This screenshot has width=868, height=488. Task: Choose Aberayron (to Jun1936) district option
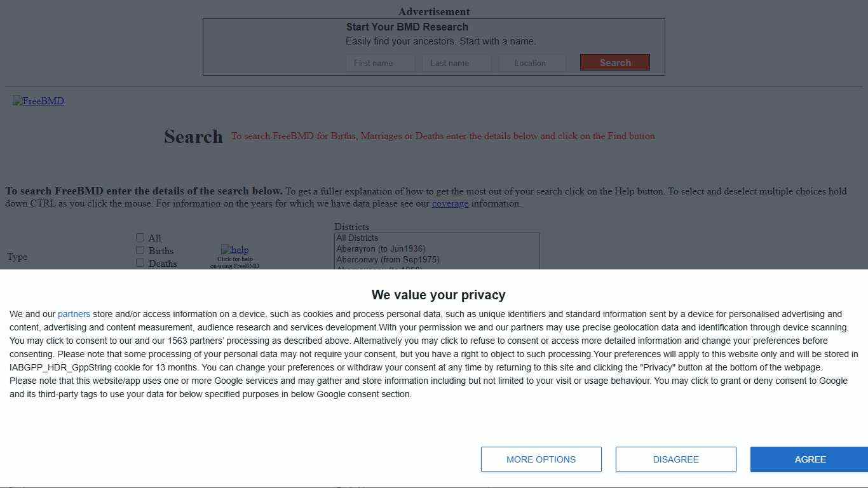coord(381,249)
